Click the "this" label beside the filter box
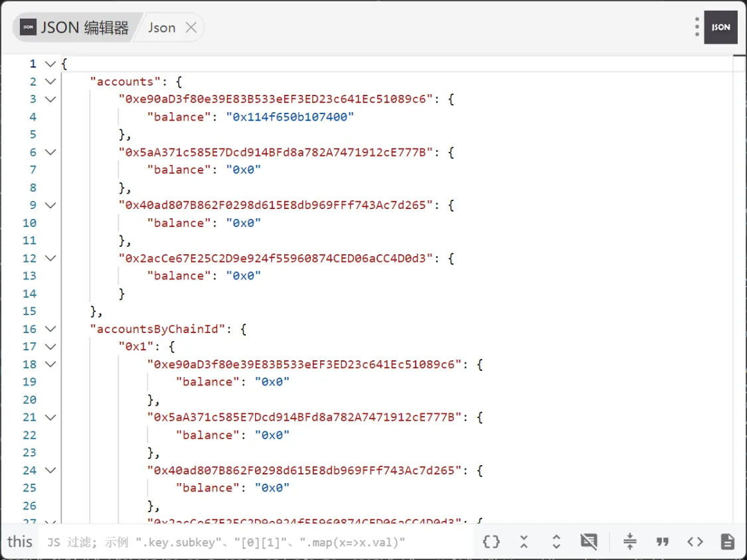 [x=19, y=542]
